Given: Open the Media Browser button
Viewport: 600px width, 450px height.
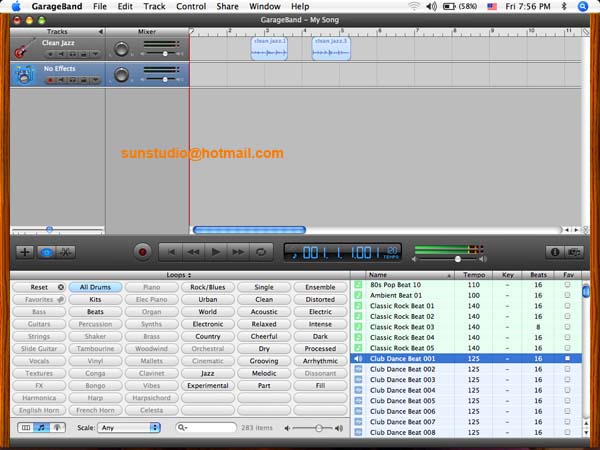Looking at the screenshot, I should point(574,252).
